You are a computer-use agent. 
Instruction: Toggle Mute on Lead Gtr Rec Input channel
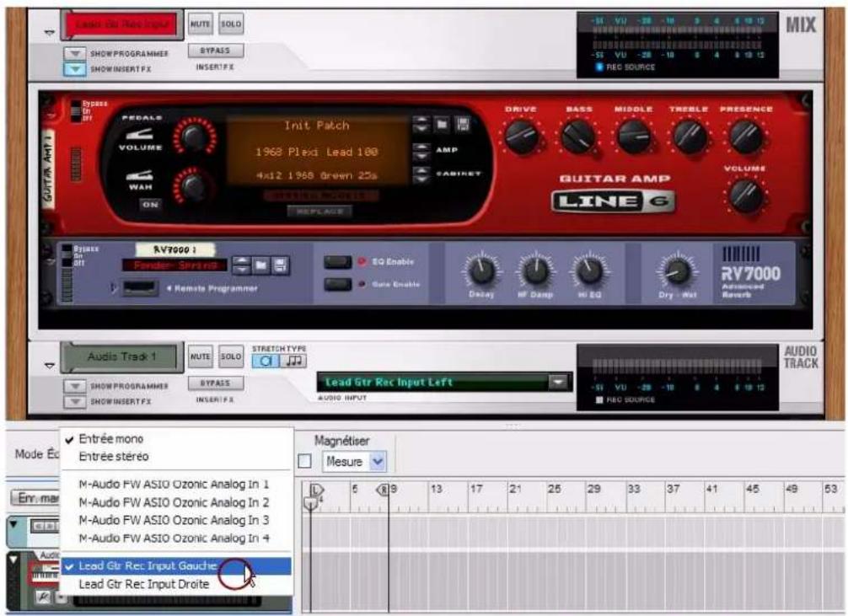[200, 24]
